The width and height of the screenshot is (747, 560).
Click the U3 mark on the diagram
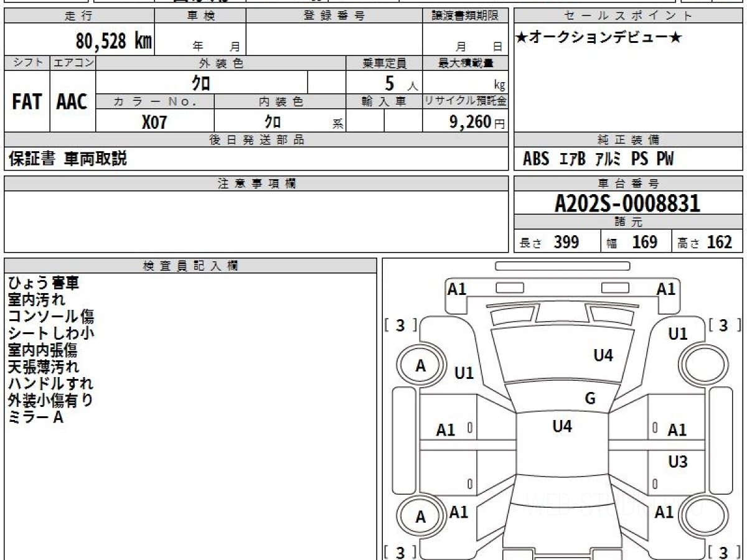678,462
